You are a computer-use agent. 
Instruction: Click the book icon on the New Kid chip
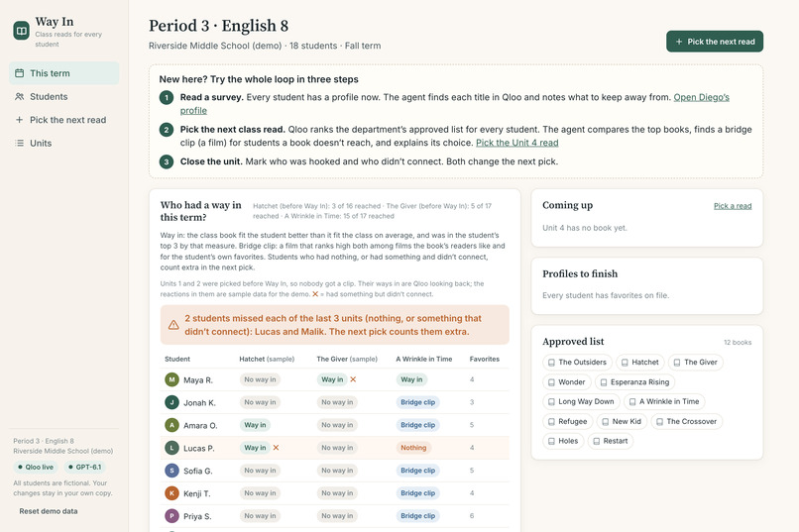[x=606, y=421]
